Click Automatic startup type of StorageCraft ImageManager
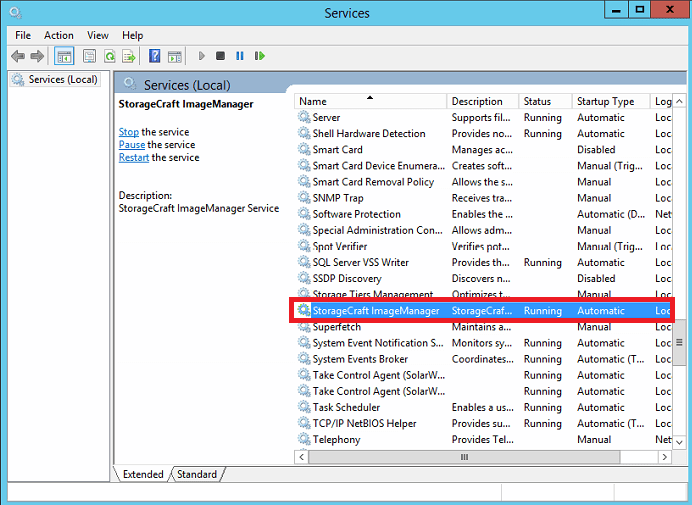This screenshot has height=505, width=692. click(601, 310)
